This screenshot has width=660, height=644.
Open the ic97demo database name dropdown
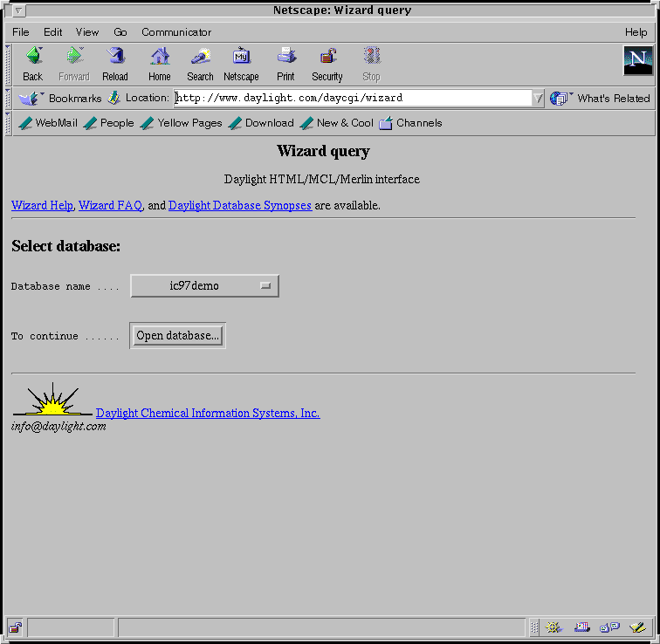point(204,285)
